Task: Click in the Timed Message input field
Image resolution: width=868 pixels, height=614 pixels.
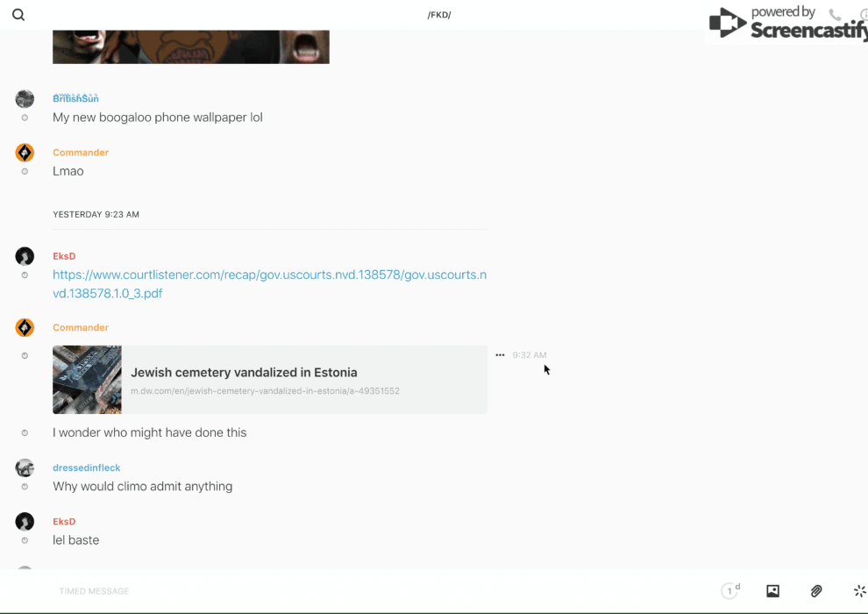Action: (x=351, y=591)
